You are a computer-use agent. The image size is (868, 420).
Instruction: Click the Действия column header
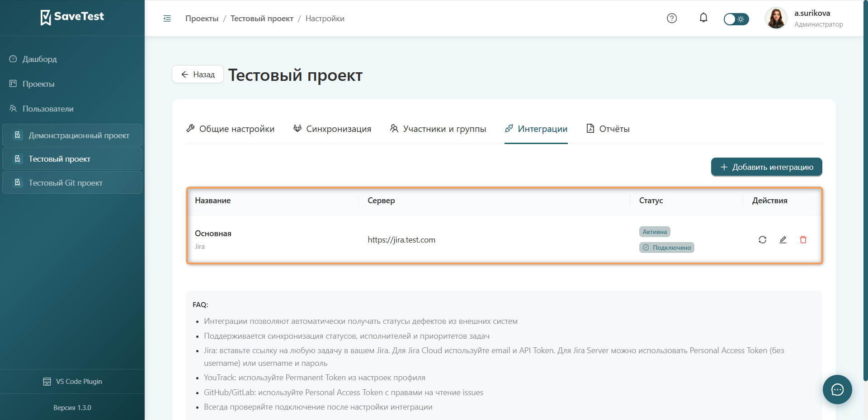[769, 201]
